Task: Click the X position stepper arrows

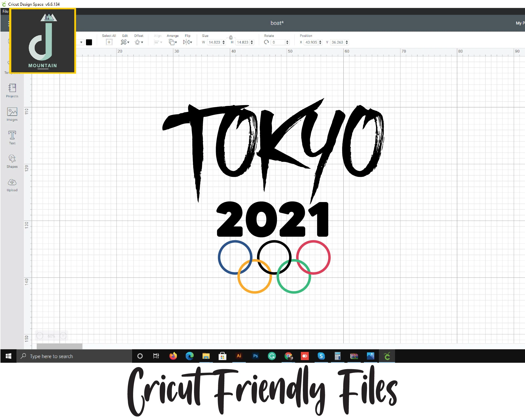Action: point(320,42)
